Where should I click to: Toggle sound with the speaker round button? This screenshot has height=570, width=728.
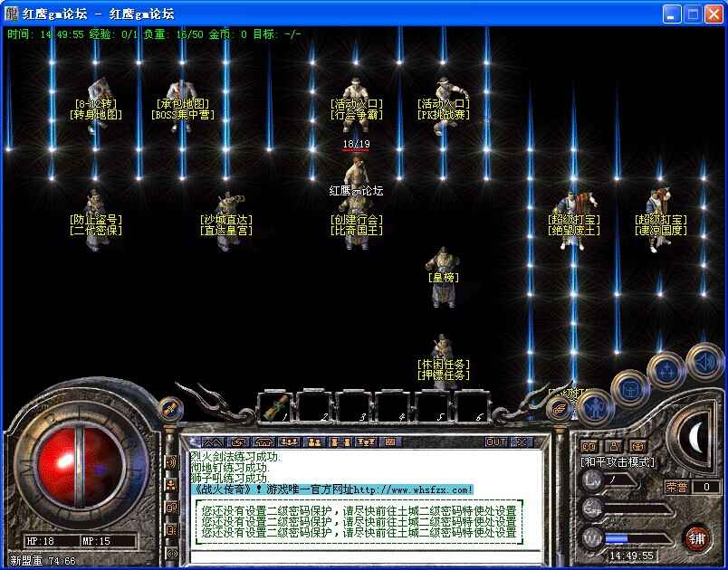[704, 360]
